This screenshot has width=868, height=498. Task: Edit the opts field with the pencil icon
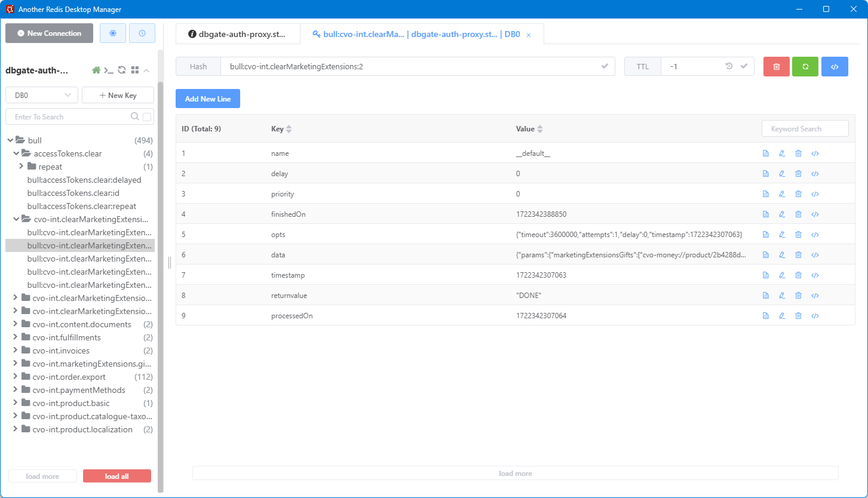click(782, 234)
